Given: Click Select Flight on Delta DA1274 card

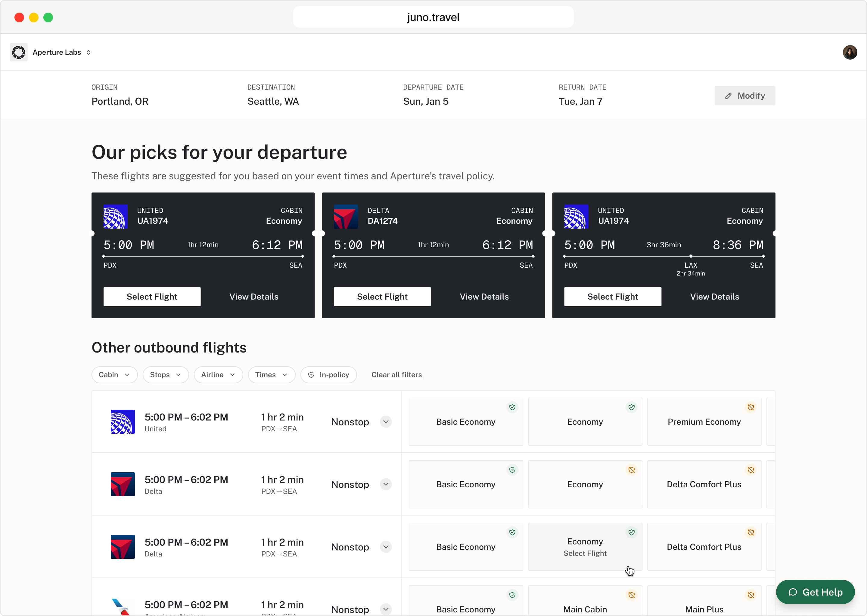Looking at the screenshot, I should tap(382, 297).
